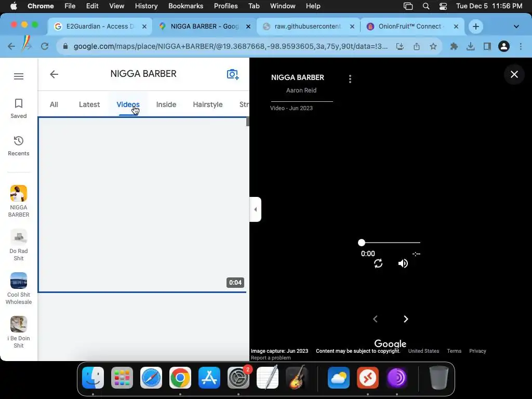
Task: Open the Terms link
Action: [x=454, y=351]
